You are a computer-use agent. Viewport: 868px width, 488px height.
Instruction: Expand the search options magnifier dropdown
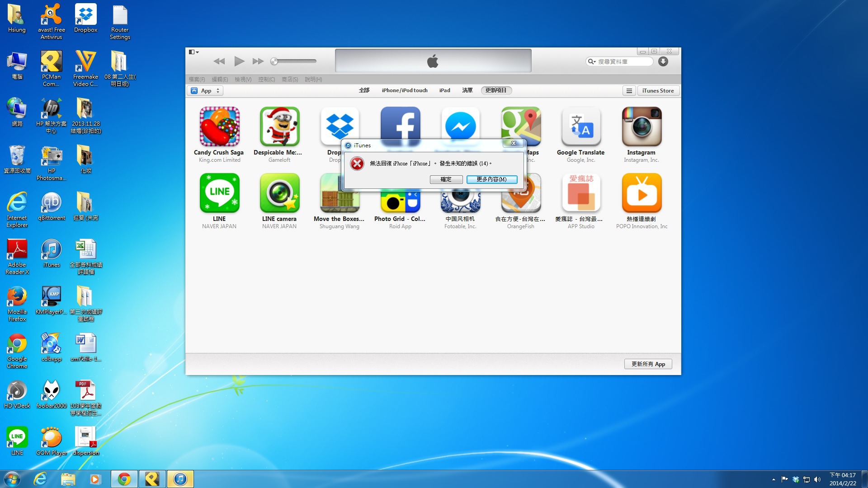[x=592, y=61]
